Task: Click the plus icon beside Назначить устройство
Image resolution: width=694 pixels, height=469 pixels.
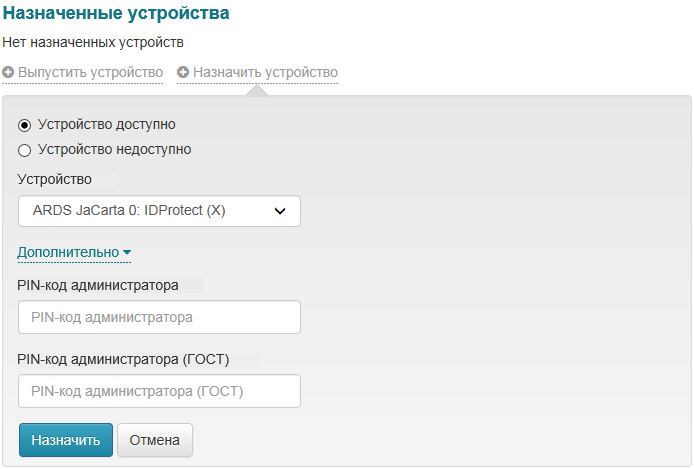Action: pyautogui.click(x=184, y=73)
